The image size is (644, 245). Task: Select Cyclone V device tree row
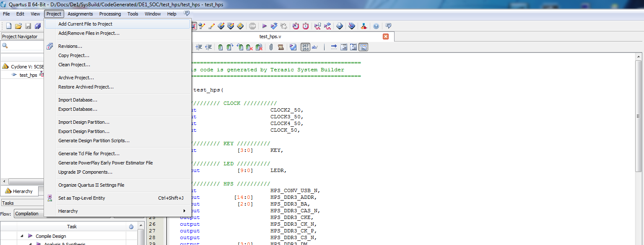point(23,67)
